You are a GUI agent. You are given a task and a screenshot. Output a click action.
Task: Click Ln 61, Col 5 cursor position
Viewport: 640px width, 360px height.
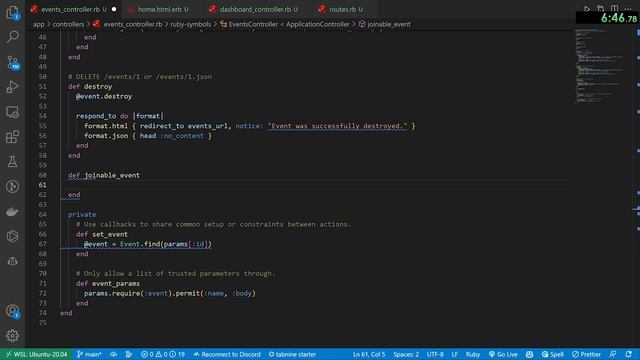(369, 354)
